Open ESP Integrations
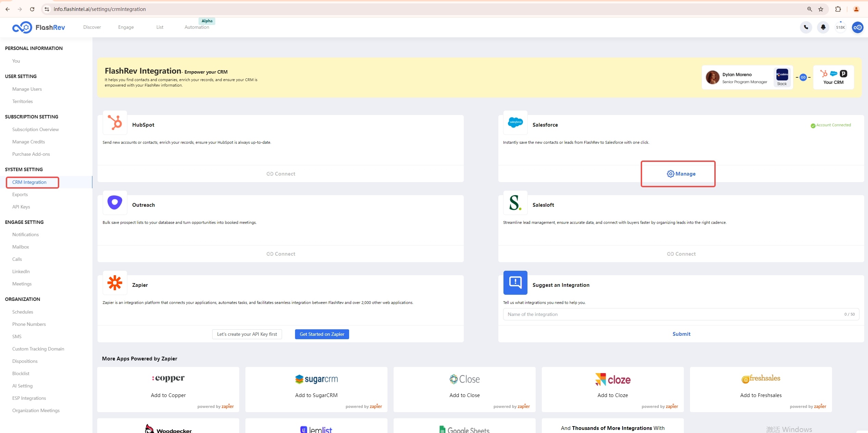The image size is (868, 433). [x=29, y=398]
